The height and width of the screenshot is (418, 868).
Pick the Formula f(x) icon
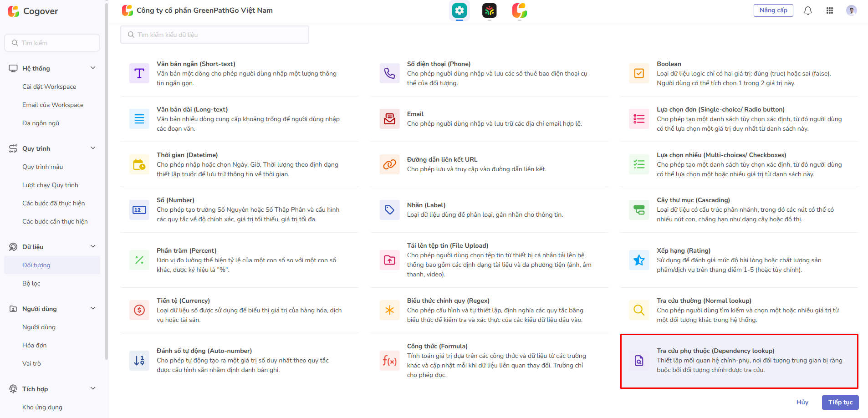tap(389, 361)
